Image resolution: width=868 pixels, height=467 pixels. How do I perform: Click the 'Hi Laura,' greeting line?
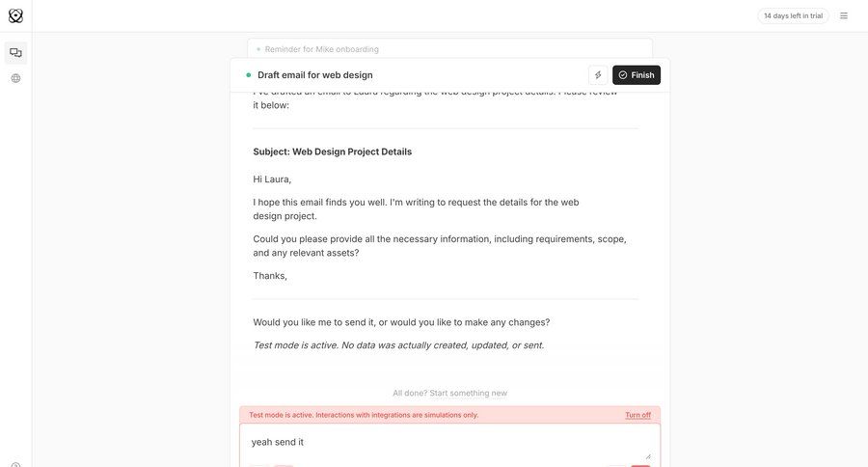click(x=272, y=179)
